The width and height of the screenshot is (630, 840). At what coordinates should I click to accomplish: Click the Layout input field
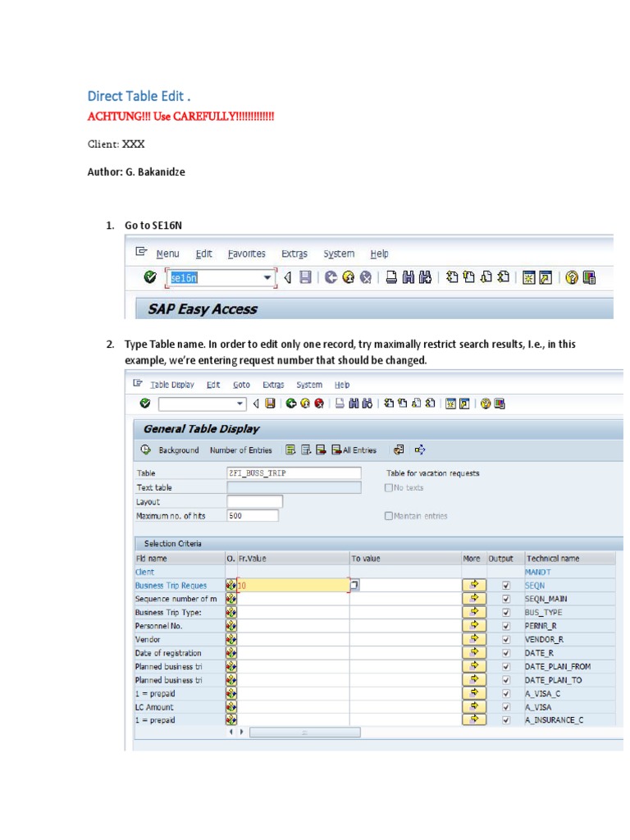(254, 501)
